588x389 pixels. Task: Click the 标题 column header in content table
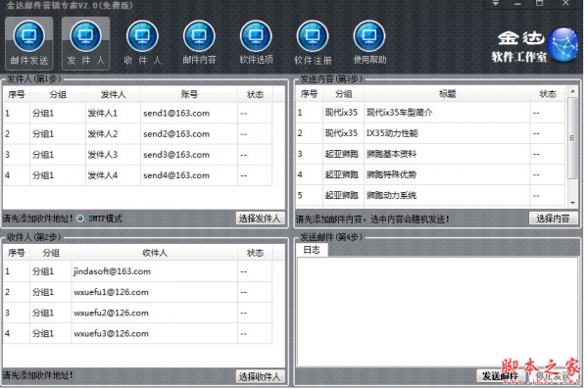(447, 94)
